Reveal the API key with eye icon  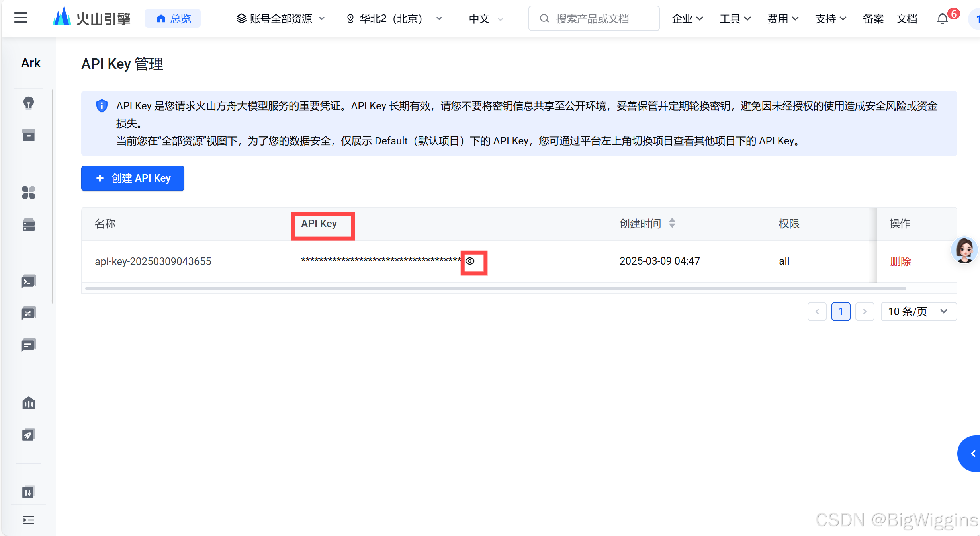pyautogui.click(x=470, y=261)
